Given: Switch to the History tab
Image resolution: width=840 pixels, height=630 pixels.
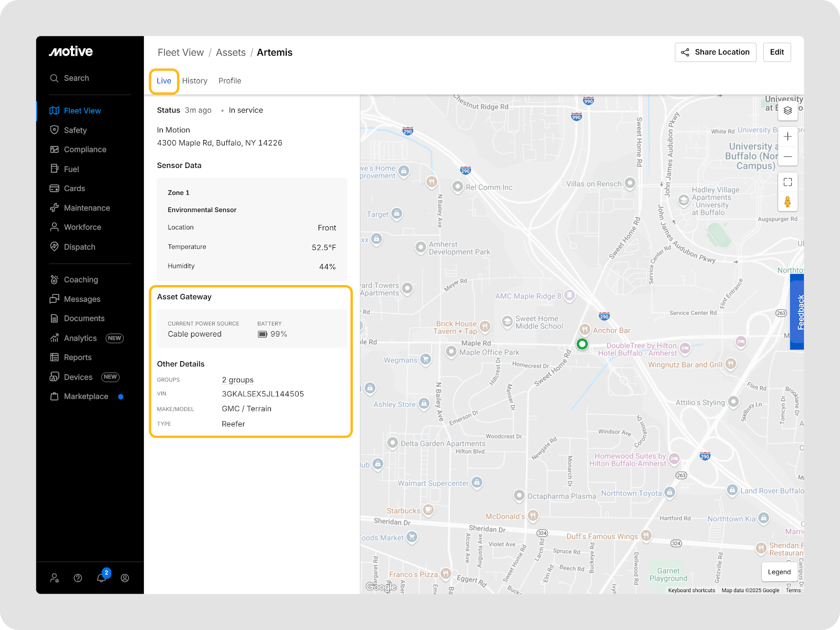Looking at the screenshot, I should (195, 81).
